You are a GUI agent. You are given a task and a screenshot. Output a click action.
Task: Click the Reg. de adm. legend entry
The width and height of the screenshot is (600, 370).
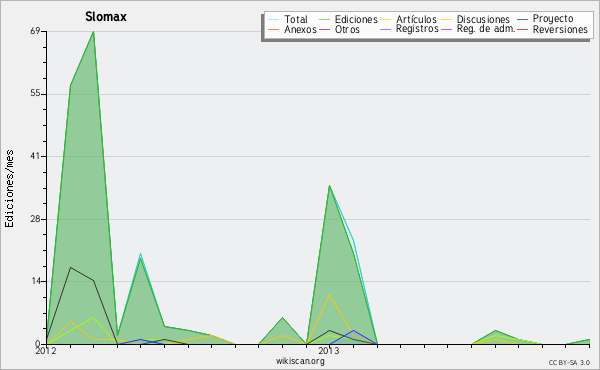486,29
